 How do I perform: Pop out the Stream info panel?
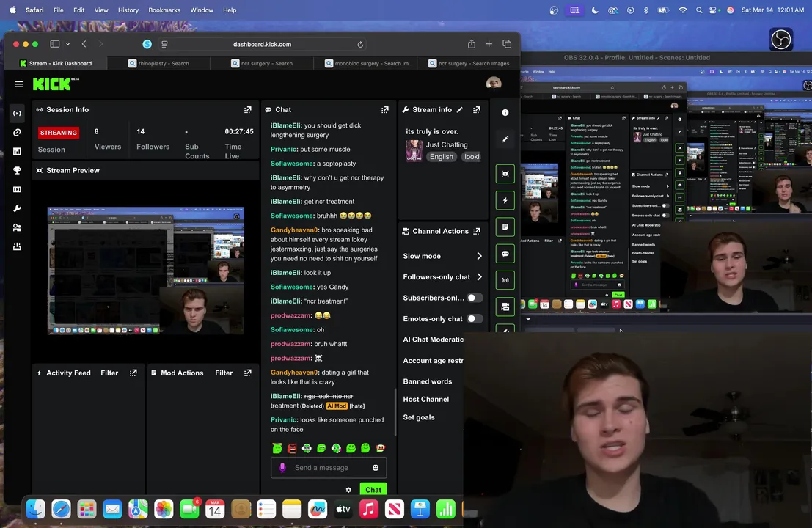[x=477, y=110]
